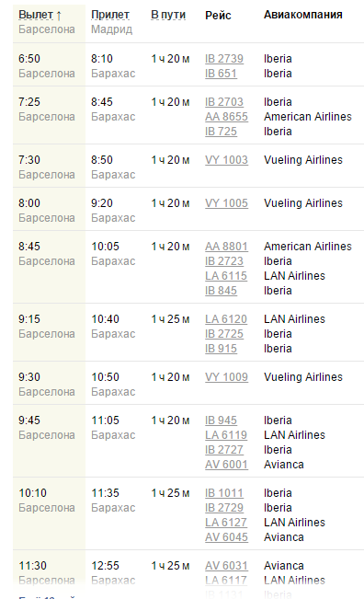Open flight IB 845 link
Screen dimensions: 364x599
click(x=221, y=291)
